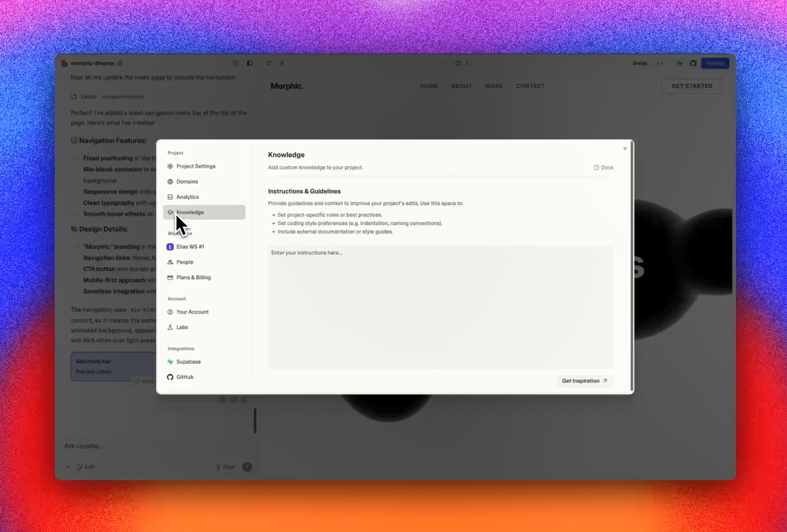The height and width of the screenshot is (532, 787).
Task: Click the Project Settings gear icon
Action: point(170,166)
